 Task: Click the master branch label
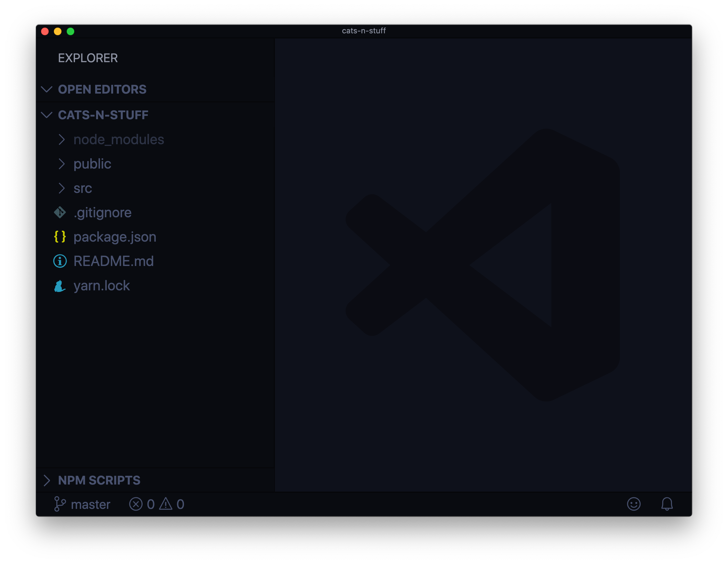click(x=90, y=504)
